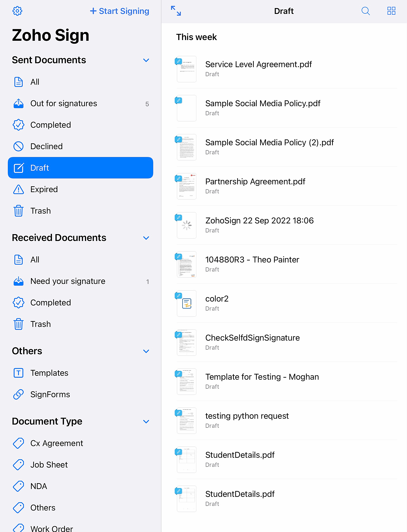
Task: Click the Templates T icon
Action: click(x=19, y=373)
